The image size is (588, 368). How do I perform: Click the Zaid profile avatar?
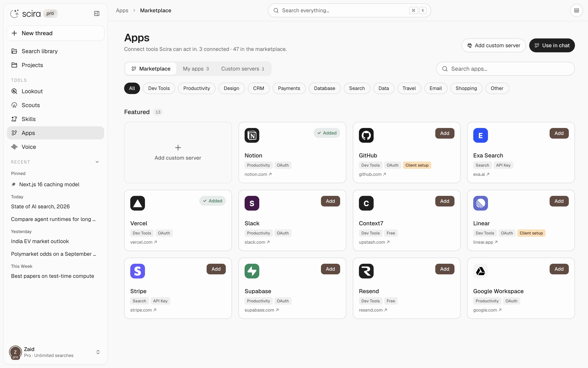coord(15,352)
